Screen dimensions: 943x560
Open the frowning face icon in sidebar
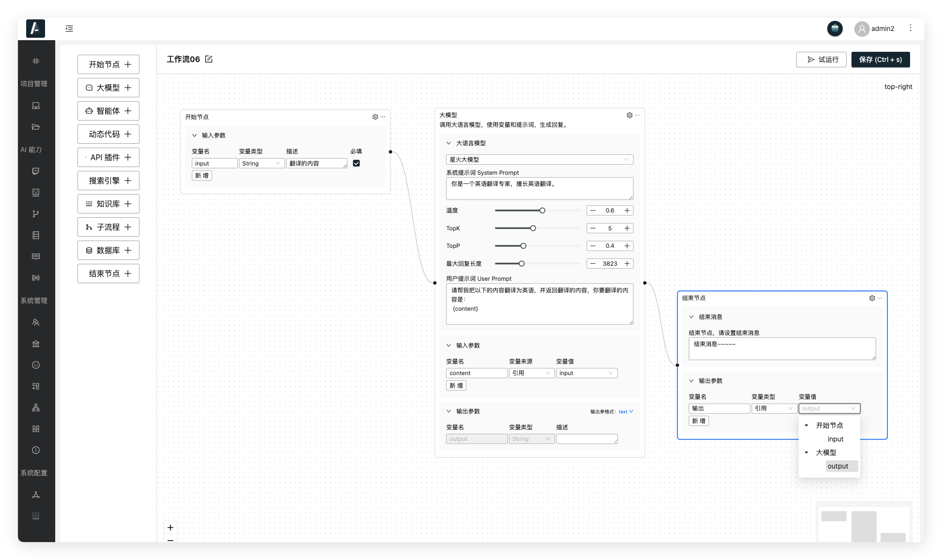click(36, 365)
